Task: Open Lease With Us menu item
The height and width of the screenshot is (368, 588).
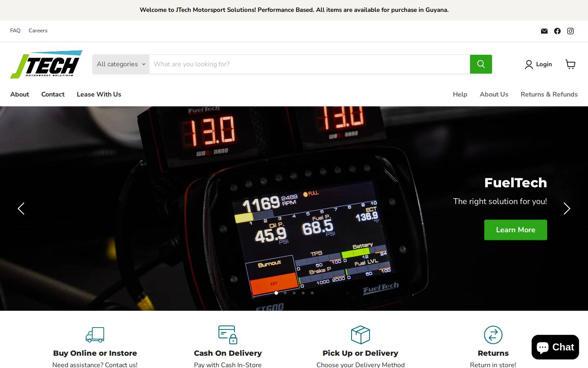Action: pos(99,94)
